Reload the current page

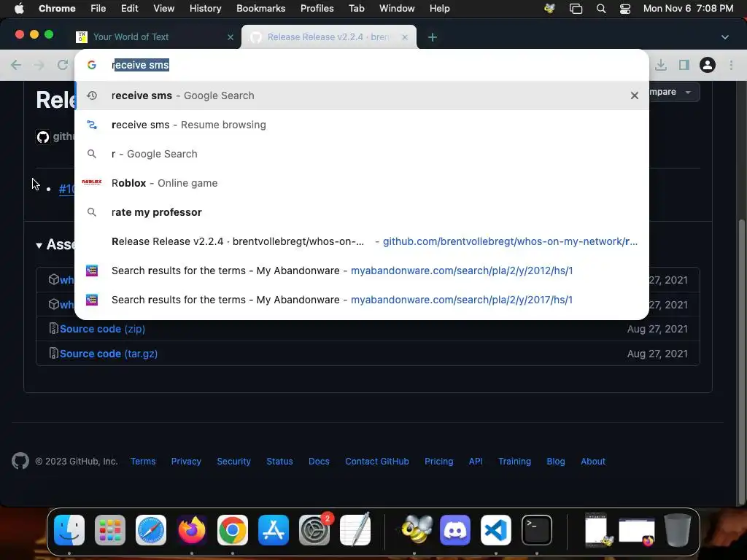63,65
